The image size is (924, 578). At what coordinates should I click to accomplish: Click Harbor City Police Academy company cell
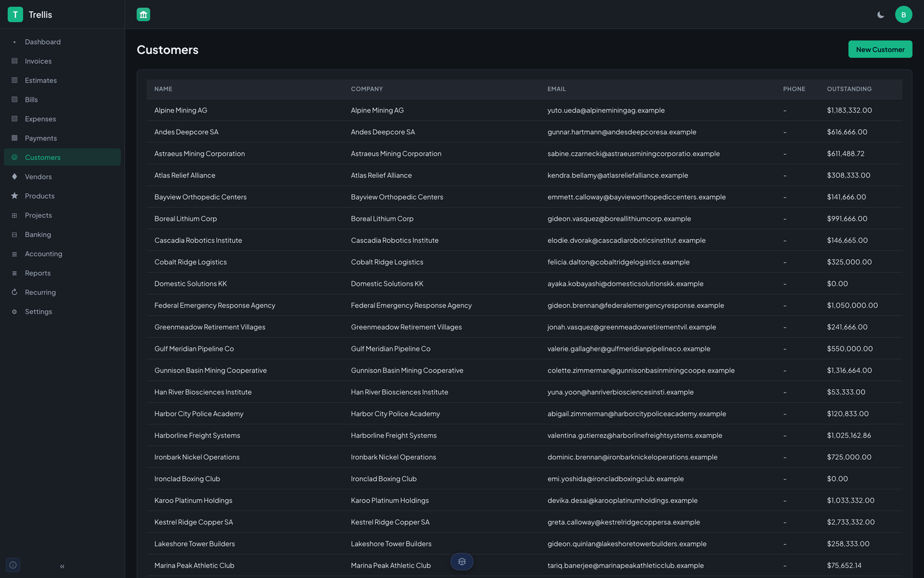(x=395, y=414)
